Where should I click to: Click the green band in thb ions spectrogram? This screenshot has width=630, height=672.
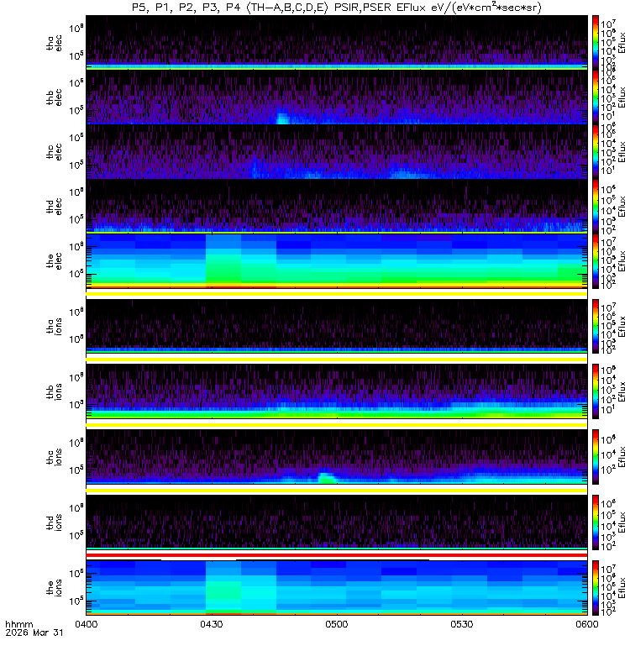pyautogui.click(x=337, y=414)
